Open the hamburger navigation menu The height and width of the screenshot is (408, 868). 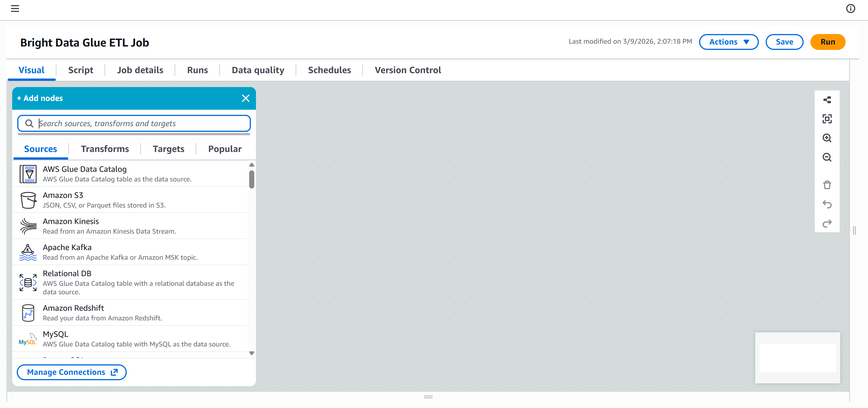point(15,9)
